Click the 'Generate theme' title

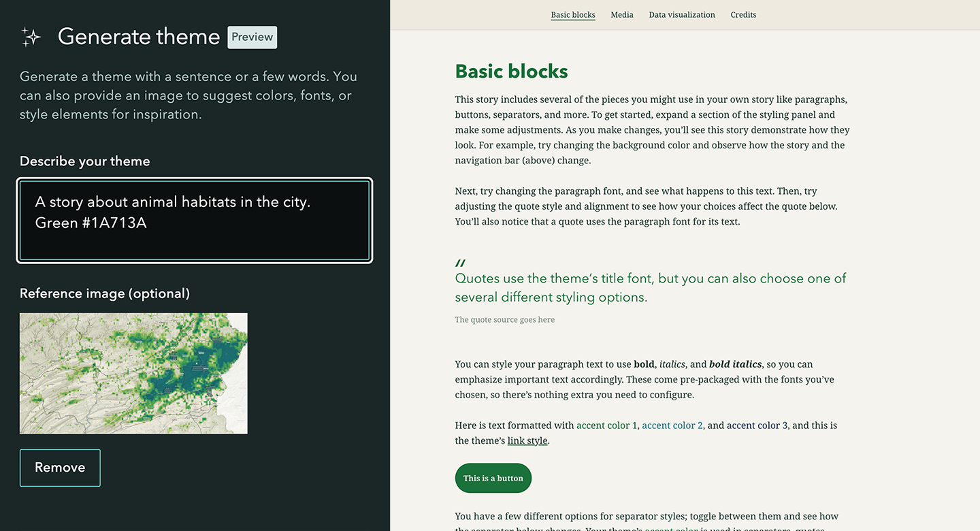coord(139,37)
